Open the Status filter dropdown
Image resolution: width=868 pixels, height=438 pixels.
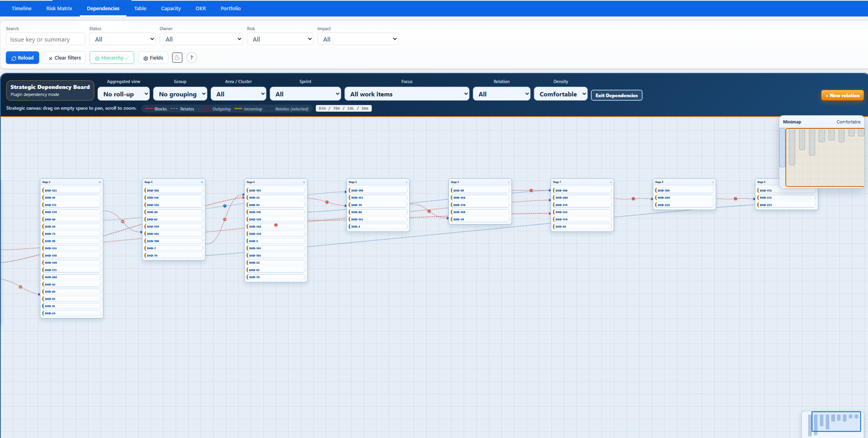(x=122, y=39)
